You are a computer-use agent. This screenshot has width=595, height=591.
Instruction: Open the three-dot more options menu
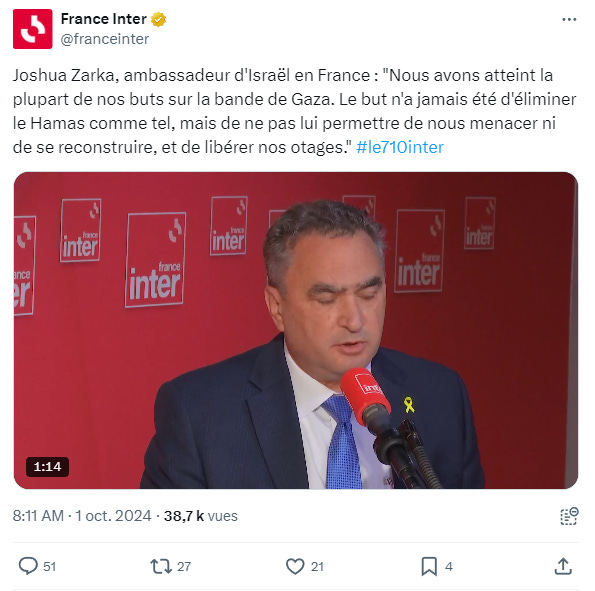[x=569, y=19]
